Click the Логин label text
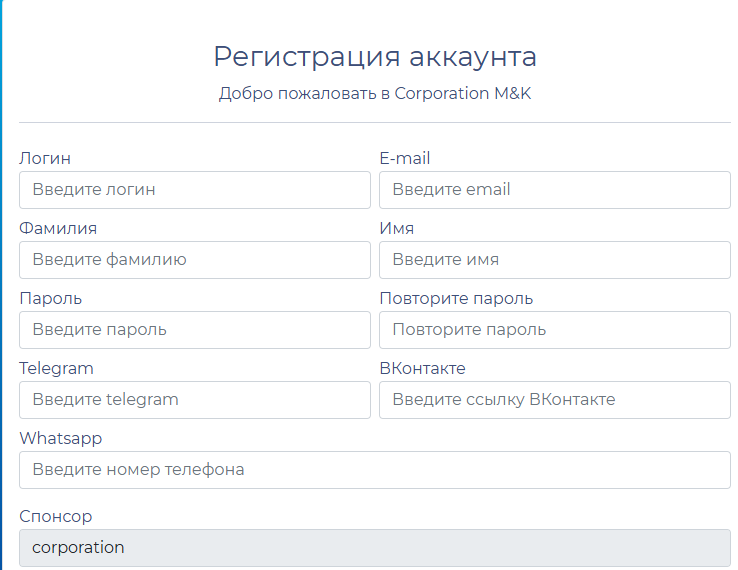The width and height of the screenshot is (738, 570). 45,158
